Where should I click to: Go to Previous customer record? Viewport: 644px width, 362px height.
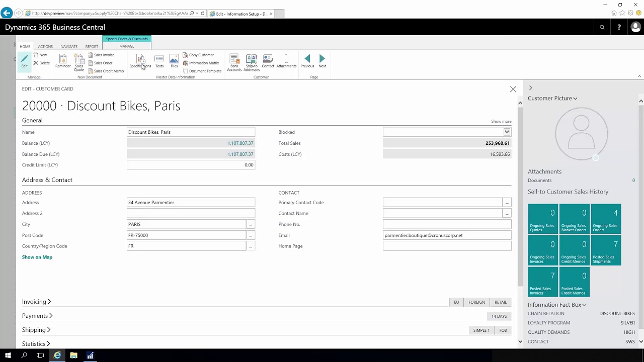pyautogui.click(x=307, y=61)
